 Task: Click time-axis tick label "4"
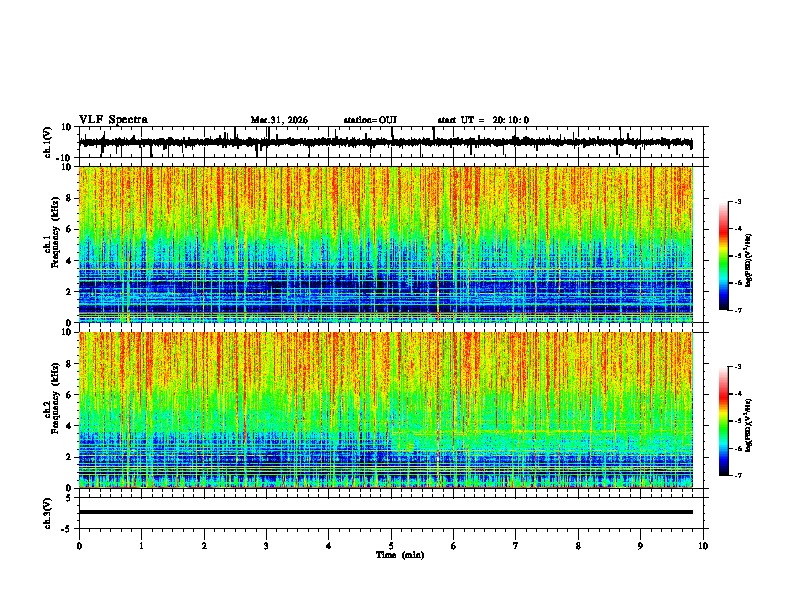click(329, 546)
